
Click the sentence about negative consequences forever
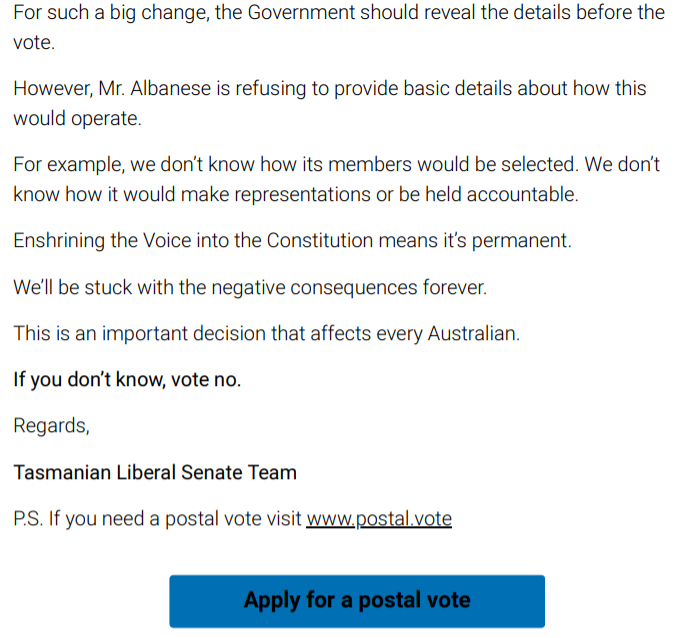tap(250, 287)
